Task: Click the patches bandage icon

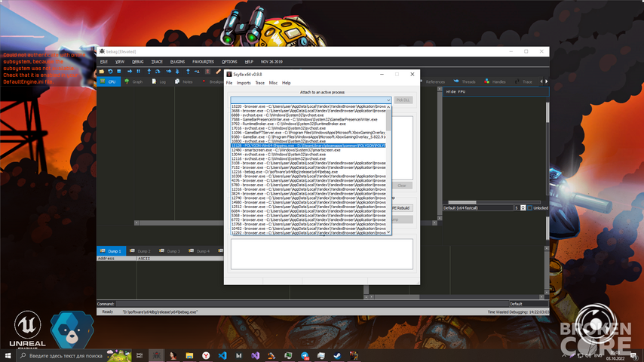Action: [x=218, y=72]
